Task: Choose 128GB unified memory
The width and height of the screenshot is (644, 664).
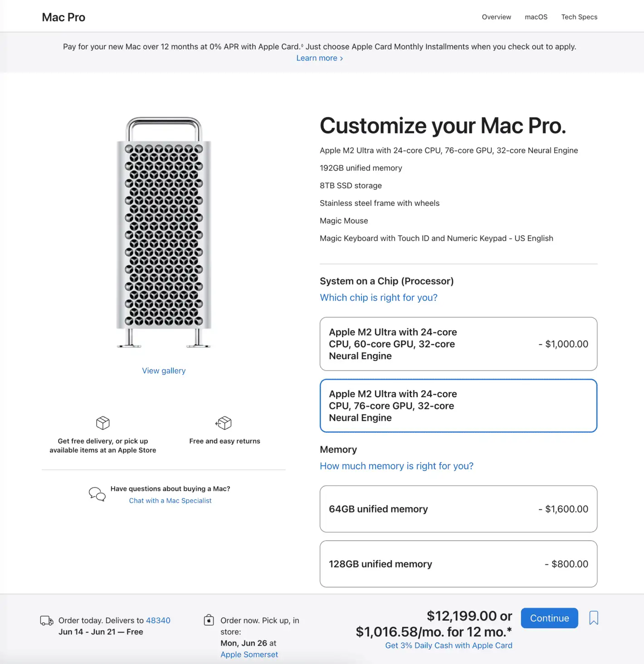Action: click(x=459, y=564)
